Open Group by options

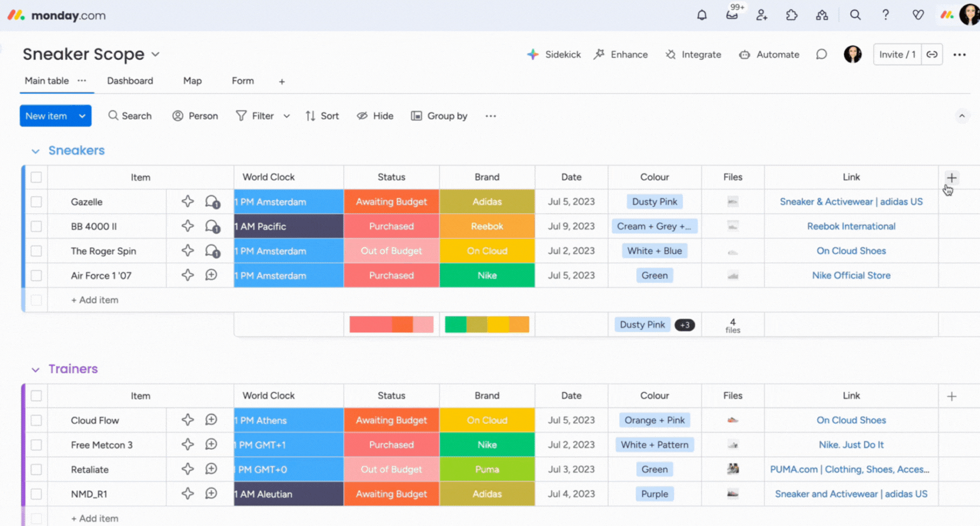point(439,116)
